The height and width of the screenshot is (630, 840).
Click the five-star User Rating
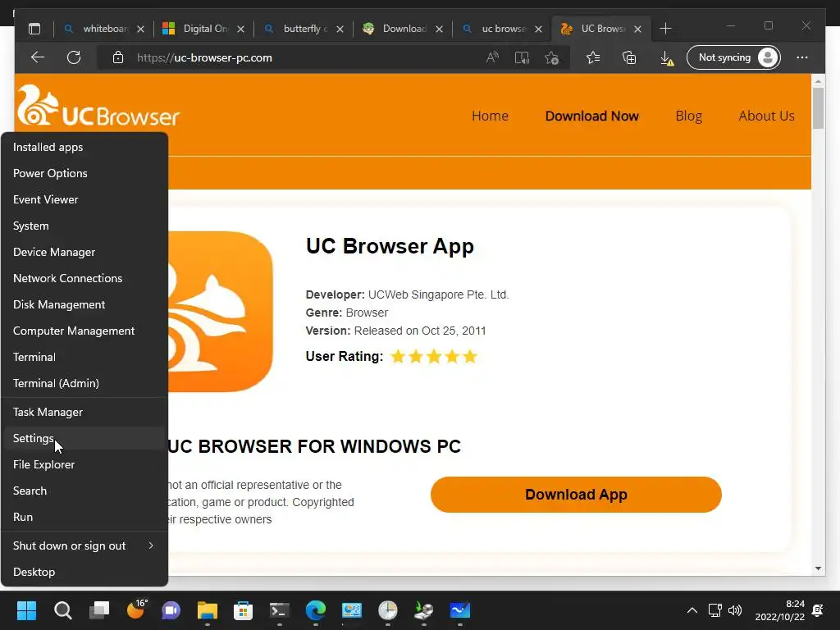[x=433, y=356]
